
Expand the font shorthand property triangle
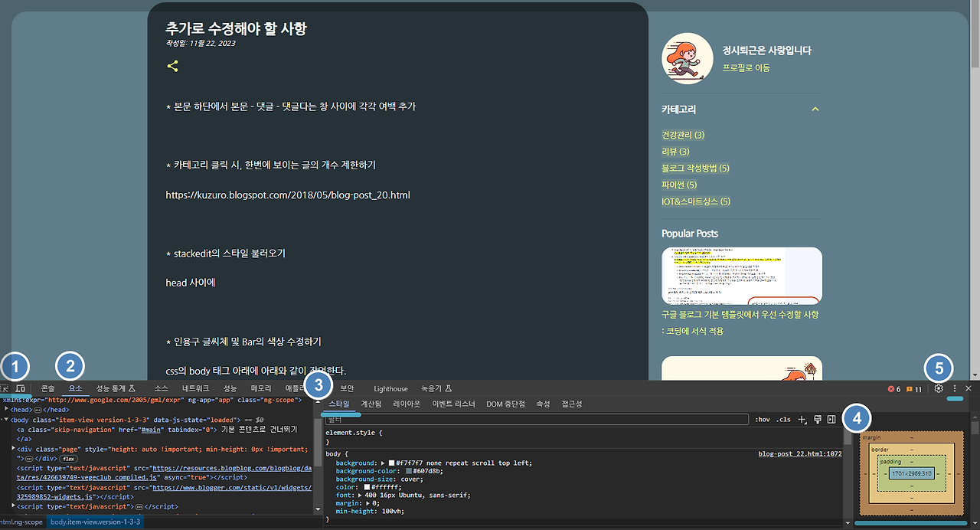(x=361, y=496)
